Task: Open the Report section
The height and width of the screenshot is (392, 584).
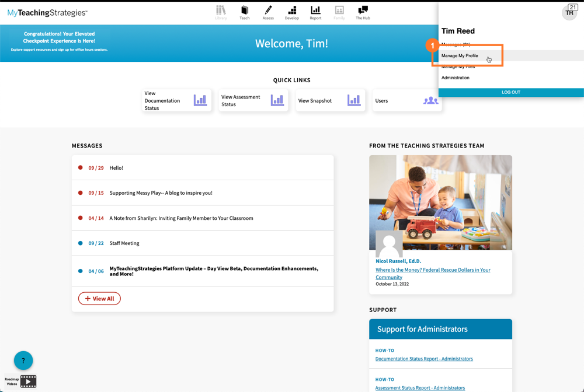Action: pyautogui.click(x=315, y=12)
